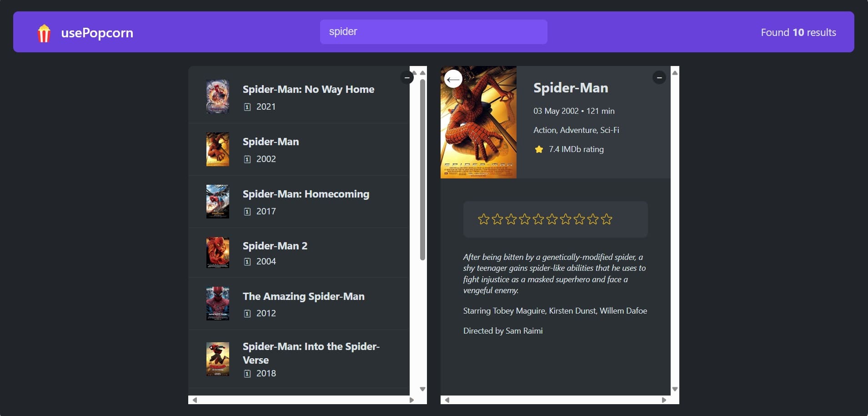Click the Directed by Sam Raimi line
Viewport: 868px width, 416px height.
(503, 331)
